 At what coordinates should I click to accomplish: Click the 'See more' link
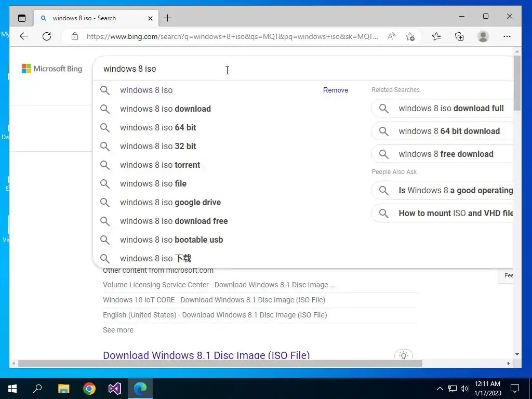[x=118, y=330]
